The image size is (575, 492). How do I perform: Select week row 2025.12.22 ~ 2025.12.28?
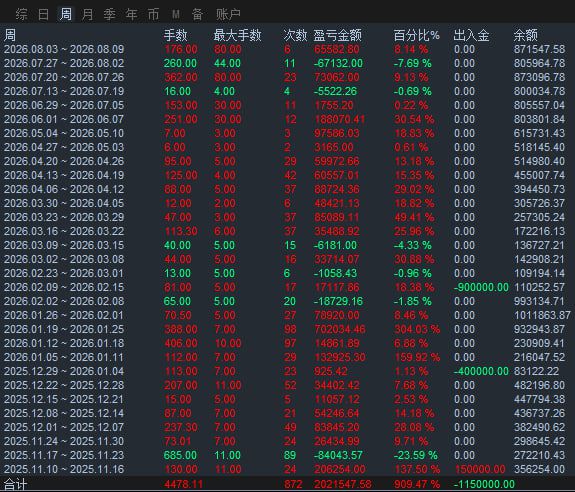coord(288,385)
